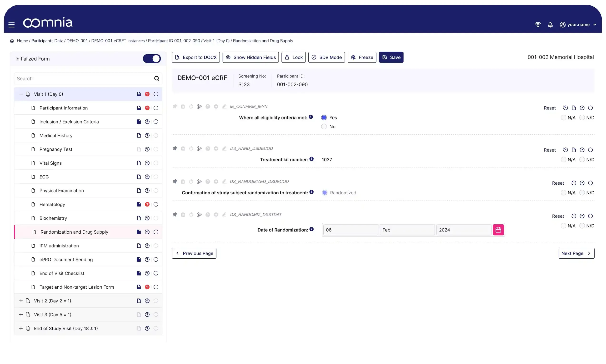Go to Next Page
The height and width of the screenshot is (364, 606).
pos(576,253)
